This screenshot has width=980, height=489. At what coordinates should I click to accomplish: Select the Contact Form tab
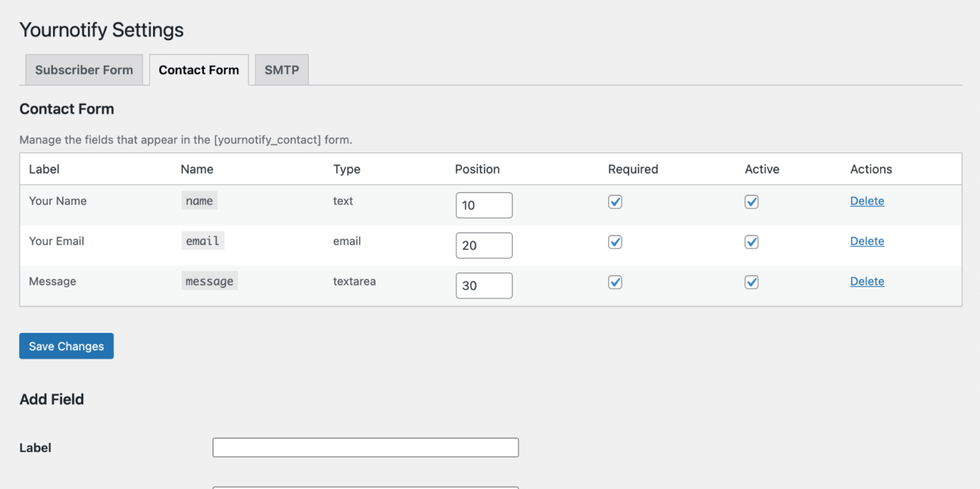point(198,69)
